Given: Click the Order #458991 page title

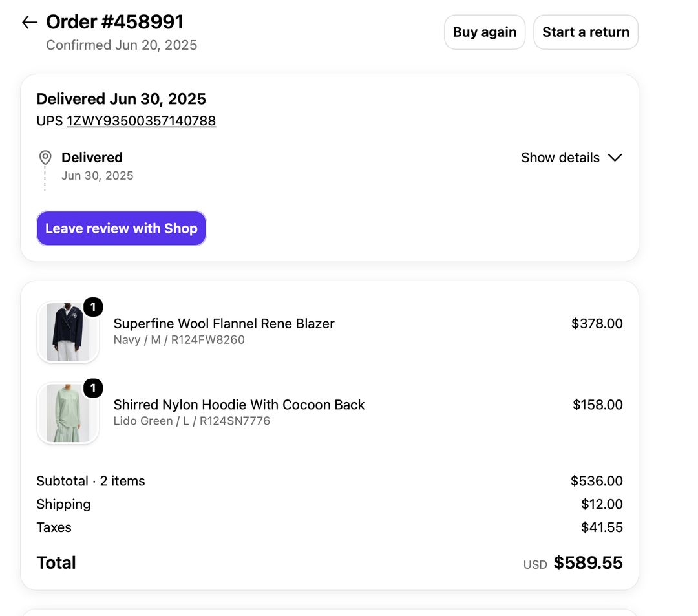Looking at the screenshot, I should click(115, 22).
